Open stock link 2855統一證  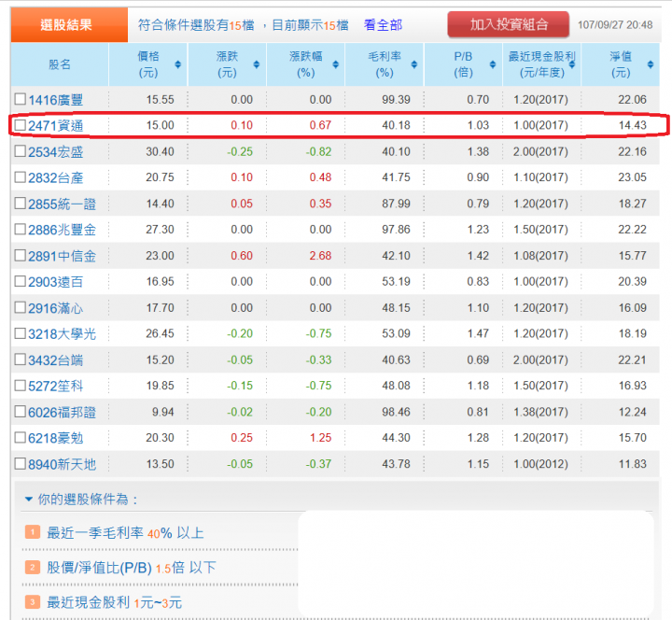(x=63, y=204)
